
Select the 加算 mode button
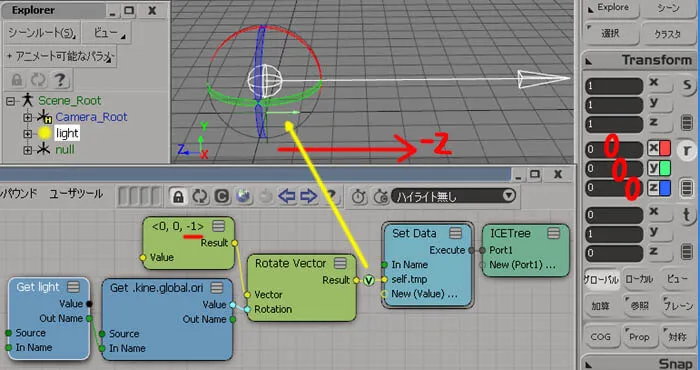click(x=601, y=306)
